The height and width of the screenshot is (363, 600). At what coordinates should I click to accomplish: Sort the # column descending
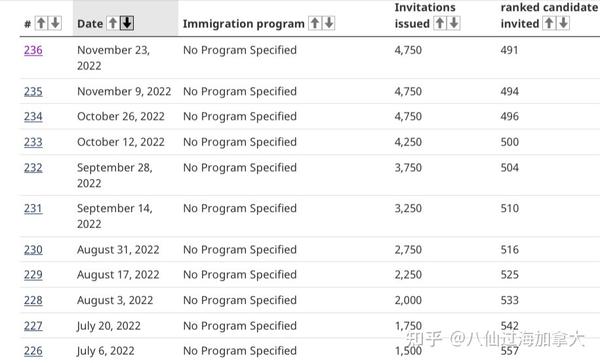pos(55,23)
